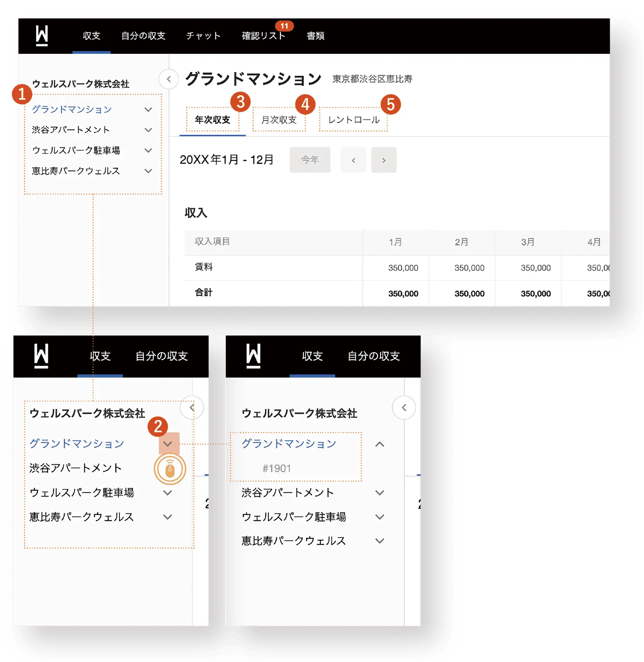Viewport: 644px width, 662px height.
Task: Select 渋谷アパートメント in bottom-right window
Action: point(288,492)
